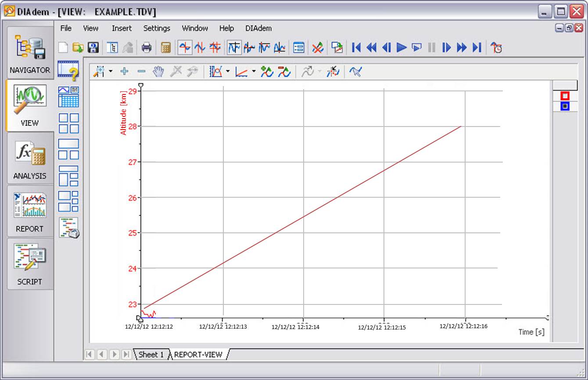Toggle the band cursor mode icon

(x=200, y=47)
